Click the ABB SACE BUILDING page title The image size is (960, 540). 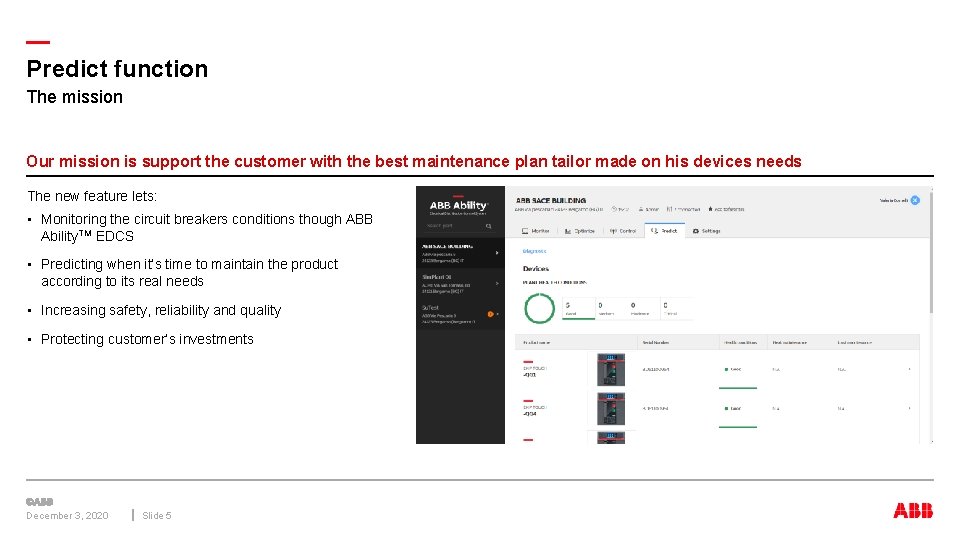pyautogui.click(x=550, y=200)
